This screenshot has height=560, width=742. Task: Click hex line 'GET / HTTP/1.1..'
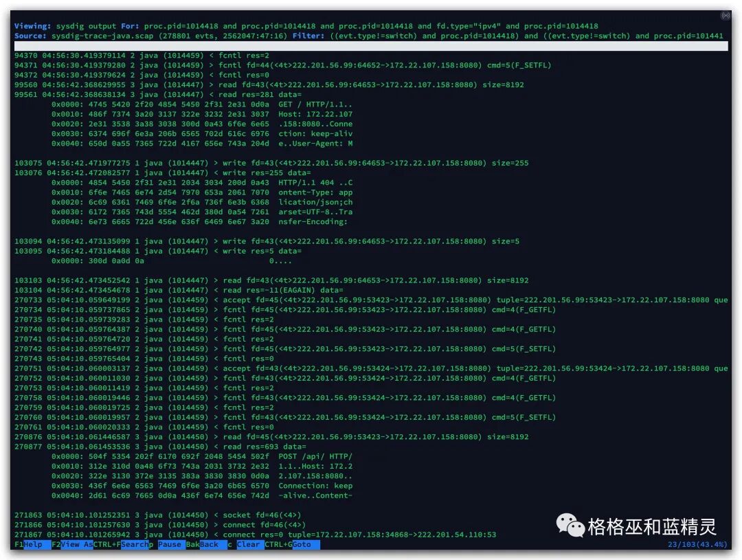(x=202, y=104)
